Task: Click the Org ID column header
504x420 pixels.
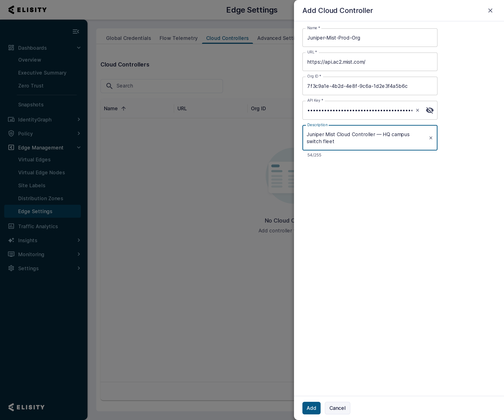Action: 258,108
